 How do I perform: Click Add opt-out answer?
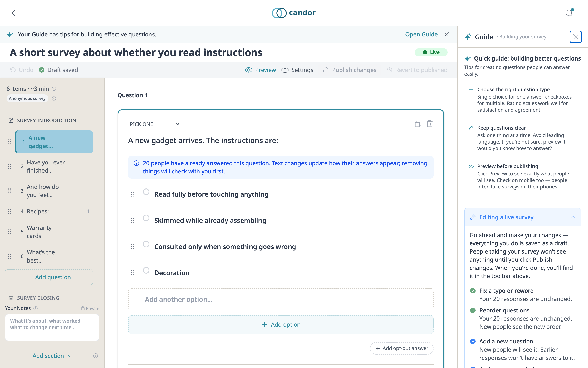[x=402, y=348]
